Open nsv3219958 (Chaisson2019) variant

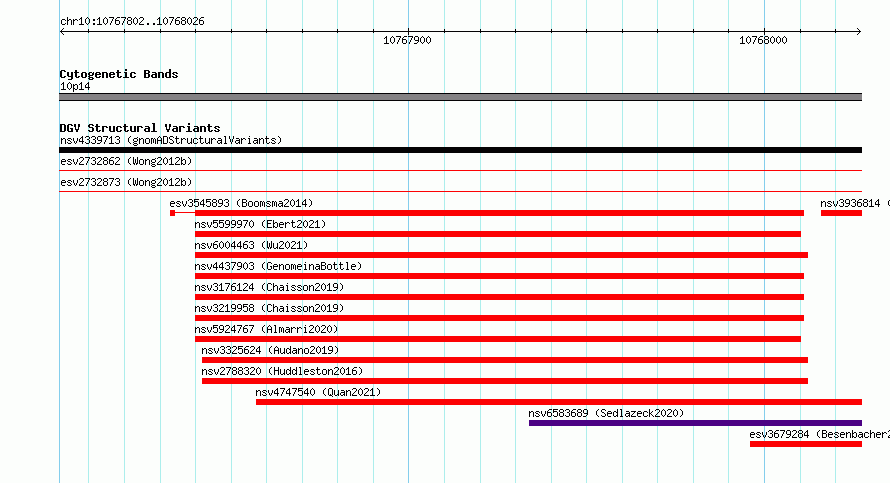coord(270,308)
